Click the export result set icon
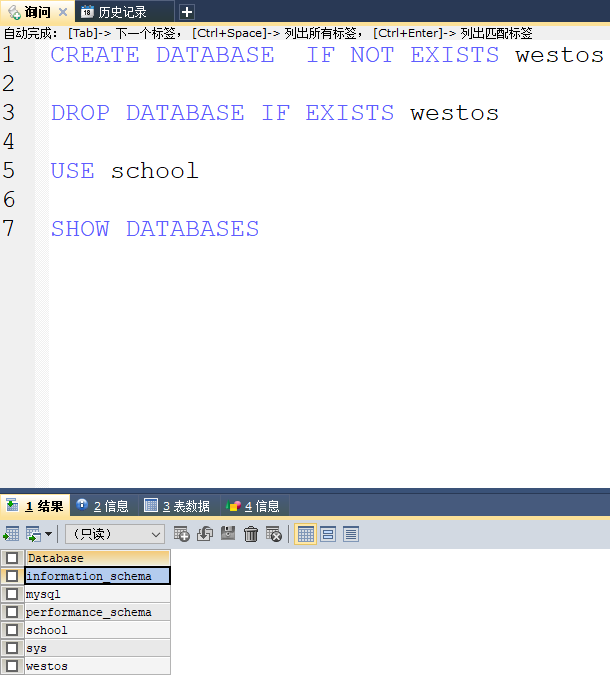This screenshot has width=610, height=680. pyautogui.click(x=11, y=534)
